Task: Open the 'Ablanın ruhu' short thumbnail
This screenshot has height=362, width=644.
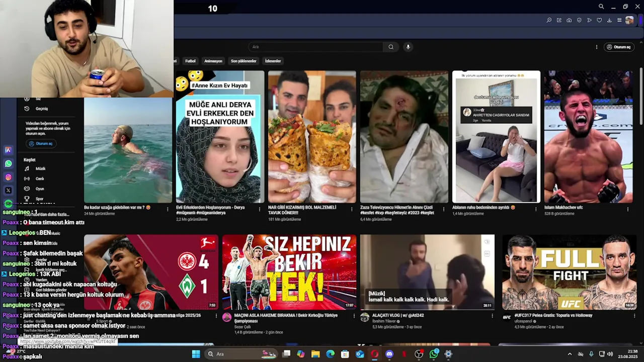Action: (x=496, y=137)
